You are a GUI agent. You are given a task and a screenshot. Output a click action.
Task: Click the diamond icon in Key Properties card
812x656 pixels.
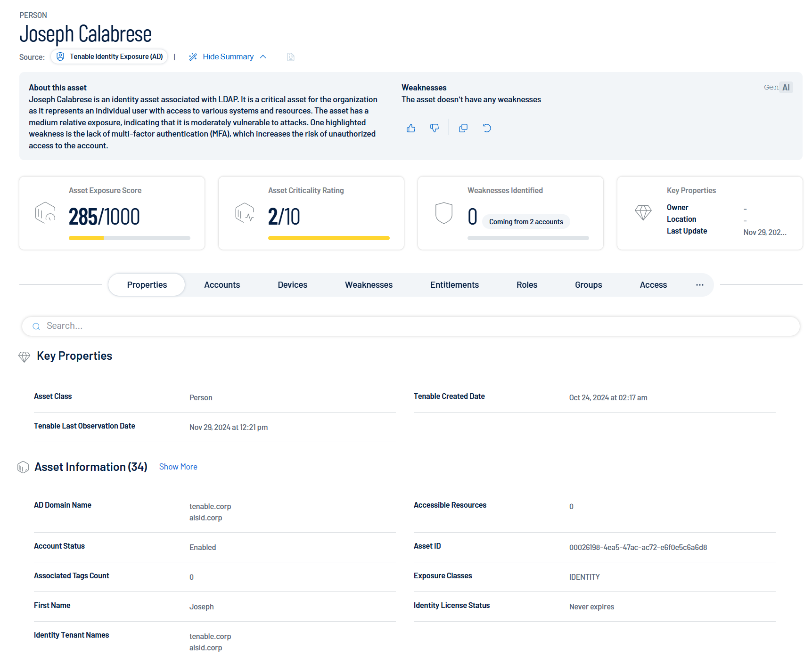[x=643, y=213]
